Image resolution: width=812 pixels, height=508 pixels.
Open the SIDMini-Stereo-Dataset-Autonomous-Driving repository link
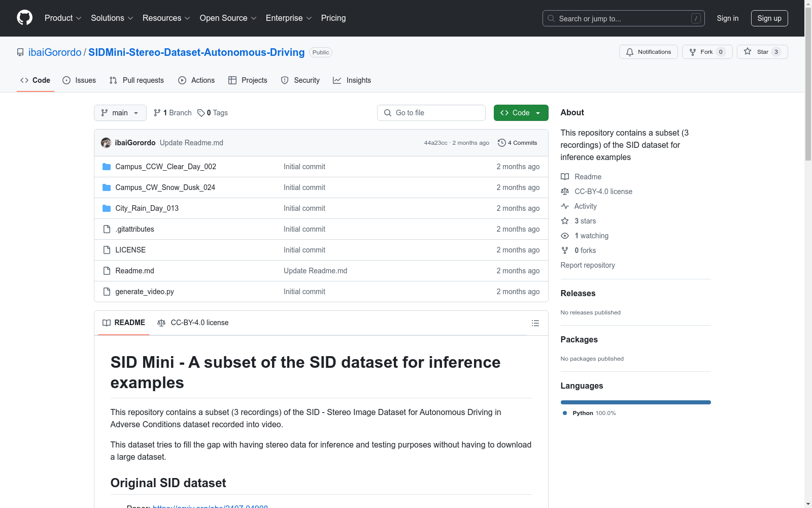pos(196,52)
